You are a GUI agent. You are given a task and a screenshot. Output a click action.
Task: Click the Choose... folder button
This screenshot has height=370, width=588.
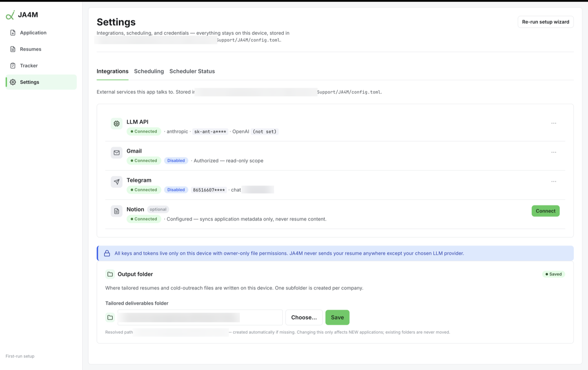(304, 318)
